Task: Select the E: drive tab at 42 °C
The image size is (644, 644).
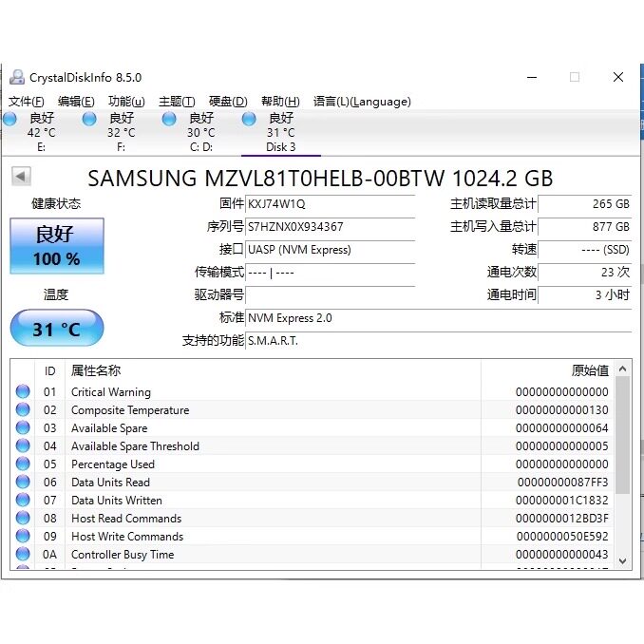Action: click(x=41, y=132)
